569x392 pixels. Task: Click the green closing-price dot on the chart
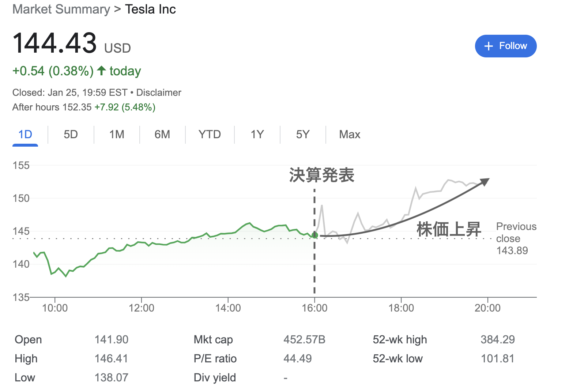(315, 235)
